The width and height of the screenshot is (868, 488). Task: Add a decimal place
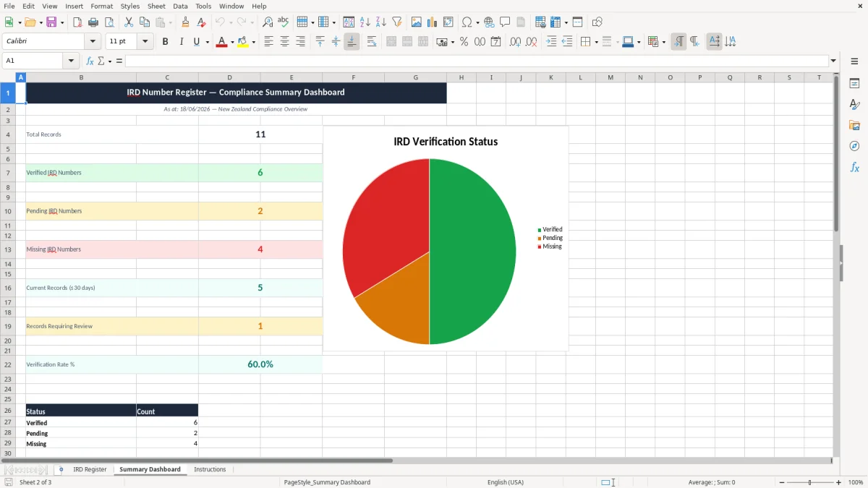click(x=515, y=42)
